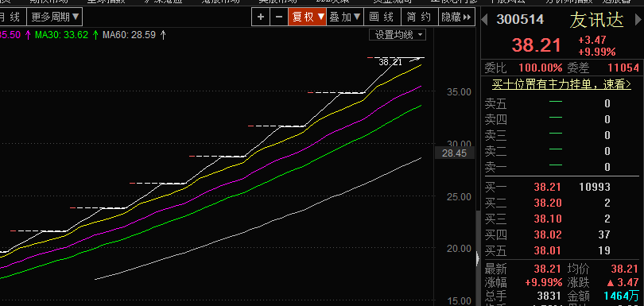This screenshot has width=644, height=306.
Task: Collapse side panel with 隐藏 arrows
Action: tap(456, 17)
